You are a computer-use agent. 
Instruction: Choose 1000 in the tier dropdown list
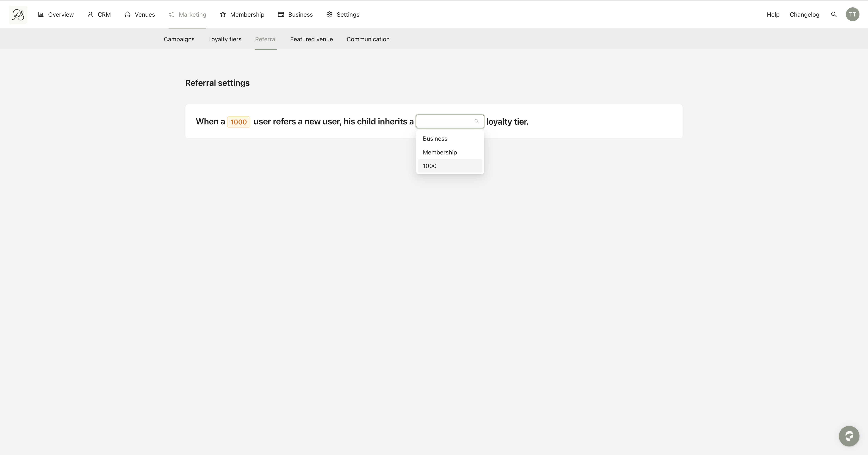(x=430, y=166)
